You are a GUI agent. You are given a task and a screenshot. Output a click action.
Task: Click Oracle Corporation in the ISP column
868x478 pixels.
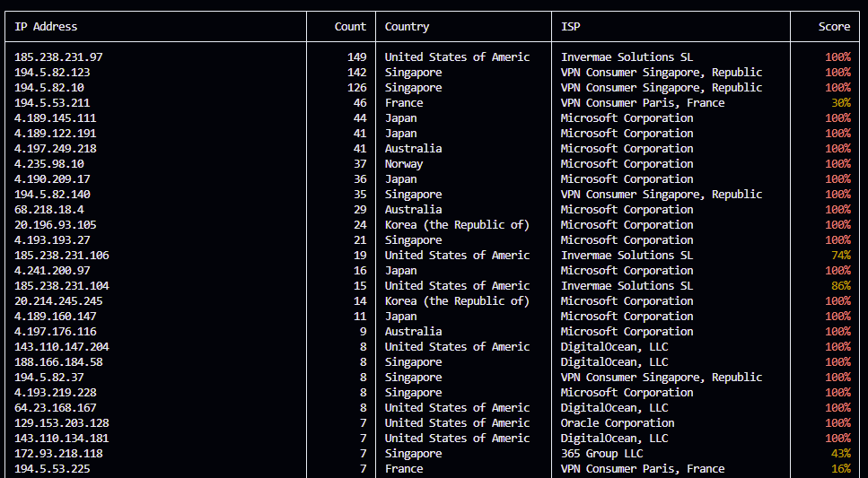click(618, 423)
